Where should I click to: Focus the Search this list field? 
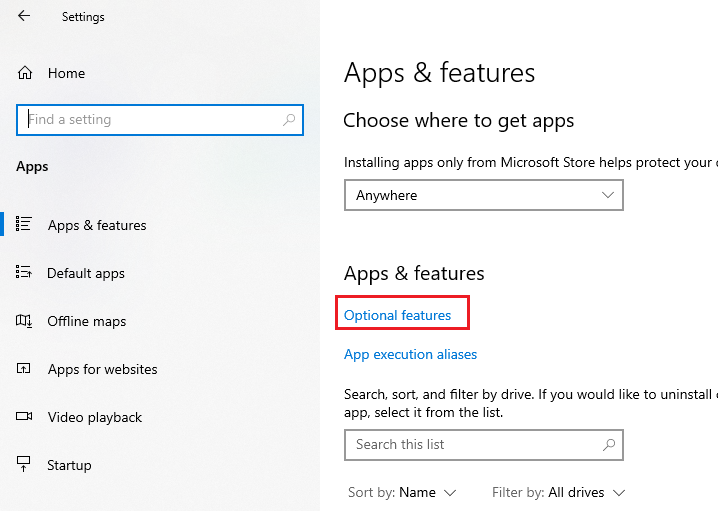click(484, 445)
